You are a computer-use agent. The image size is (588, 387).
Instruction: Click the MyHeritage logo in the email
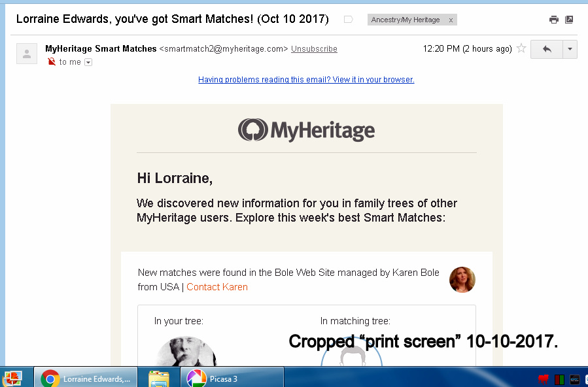[306, 130]
